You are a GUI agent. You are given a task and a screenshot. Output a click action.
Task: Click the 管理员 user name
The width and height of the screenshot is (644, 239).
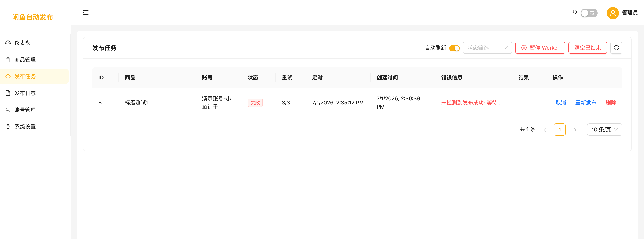point(630,13)
